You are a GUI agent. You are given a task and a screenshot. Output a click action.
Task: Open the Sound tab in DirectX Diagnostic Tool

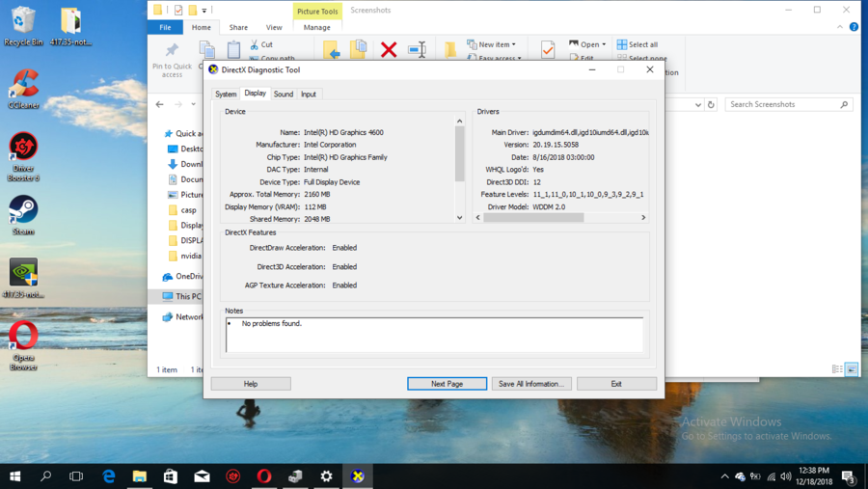(x=283, y=95)
